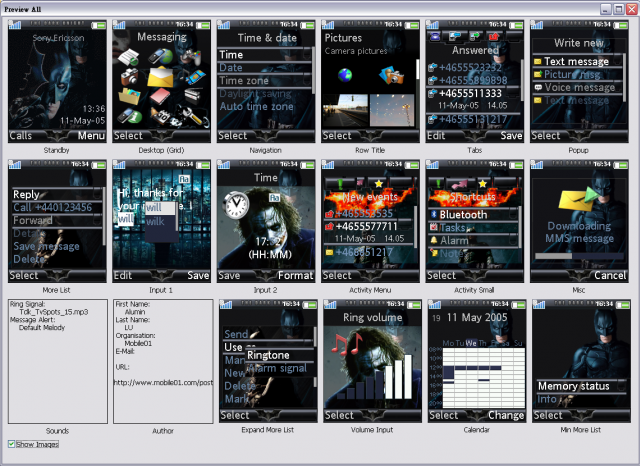Viewport: 640px width, 466px height.
Task: Click the camera pictures icon in Row Title
Action: tap(391, 75)
